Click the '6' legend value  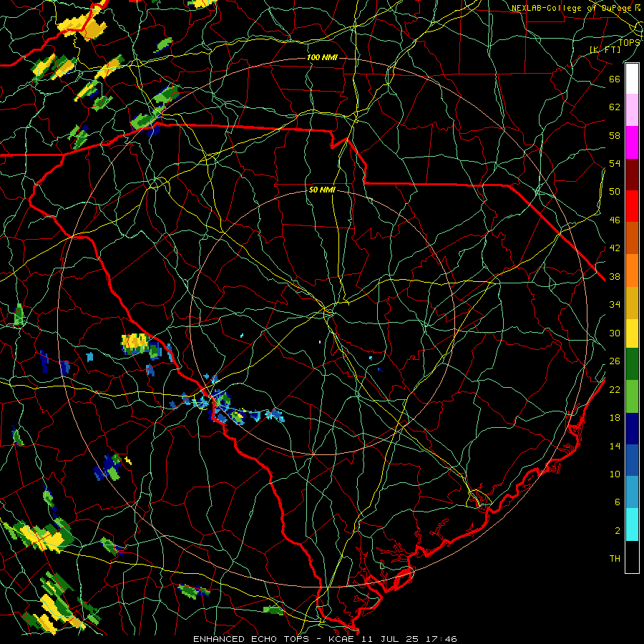point(618,502)
